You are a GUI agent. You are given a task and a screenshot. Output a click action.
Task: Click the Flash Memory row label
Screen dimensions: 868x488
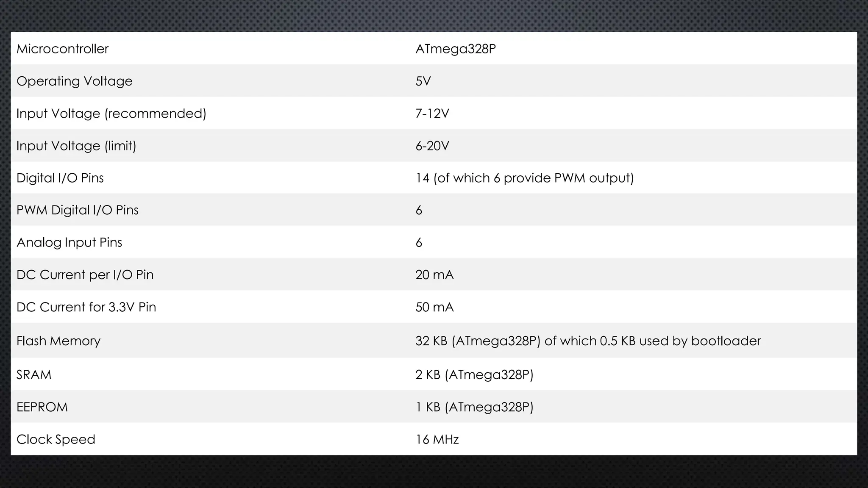click(x=58, y=341)
